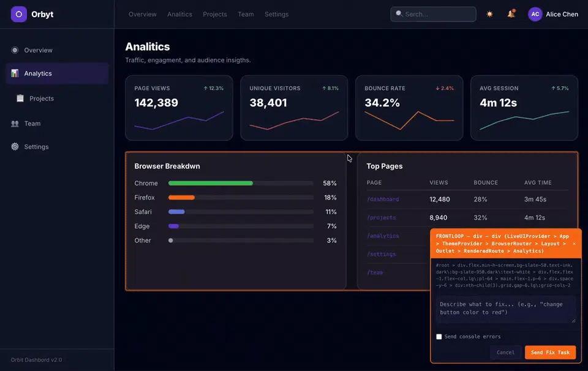This screenshot has width=588, height=371.
Task: Click the Avg Session sparkline chart
Action: click(524, 120)
